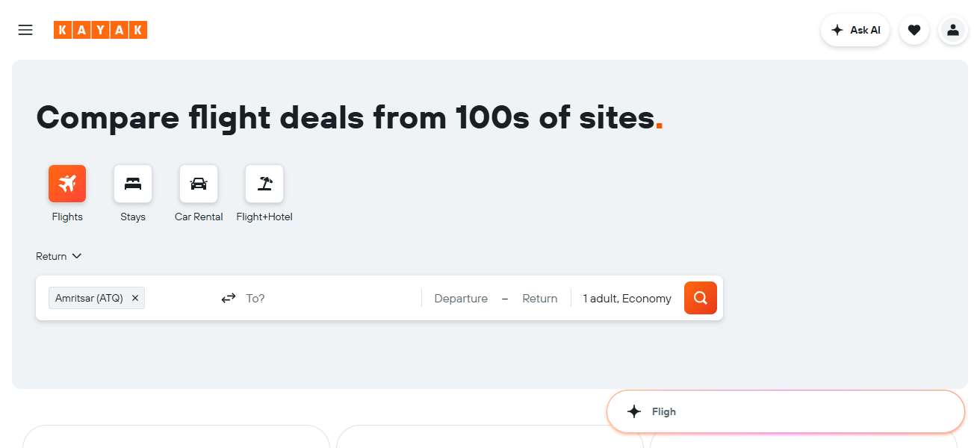Click the Amritsar (ATQ) origin chip
The height and width of the screenshot is (448, 980).
(89, 298)
